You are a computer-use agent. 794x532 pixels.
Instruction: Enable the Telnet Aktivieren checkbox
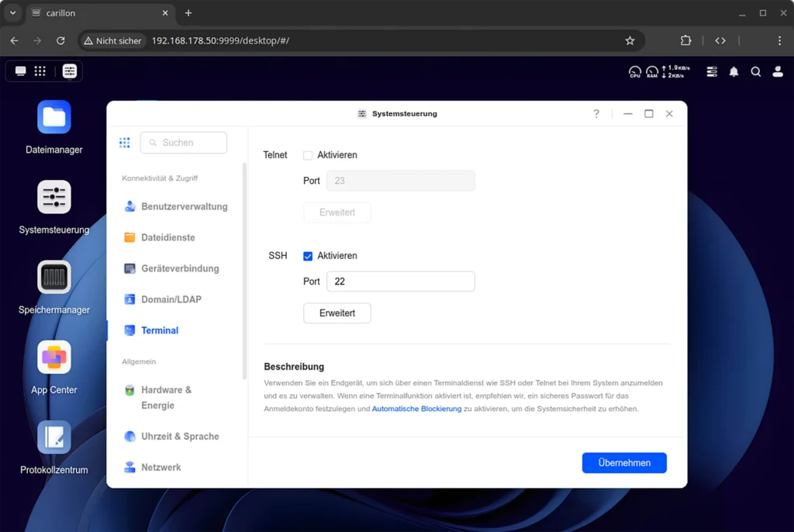point(308,155)
